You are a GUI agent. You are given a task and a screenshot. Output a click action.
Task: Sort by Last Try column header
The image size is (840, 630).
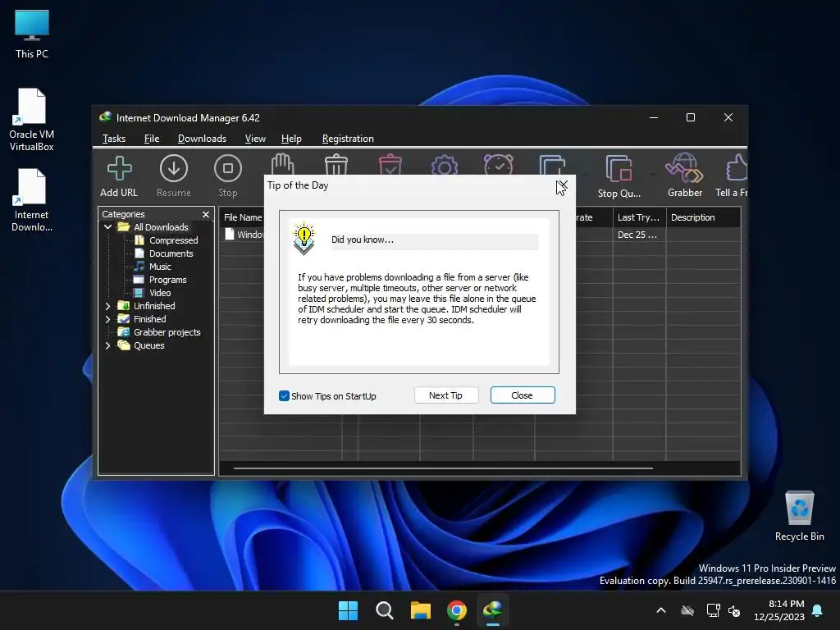[x=639, y=217]
